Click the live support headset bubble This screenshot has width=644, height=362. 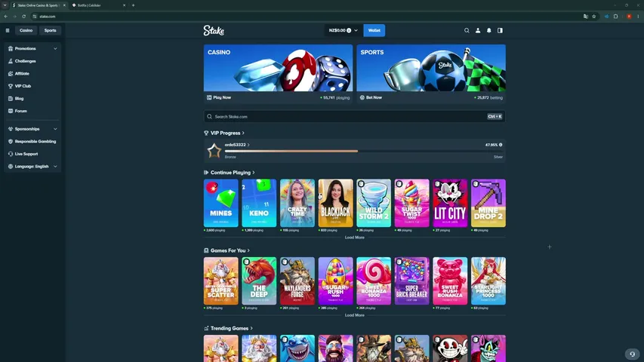click(x=633, y=354)
